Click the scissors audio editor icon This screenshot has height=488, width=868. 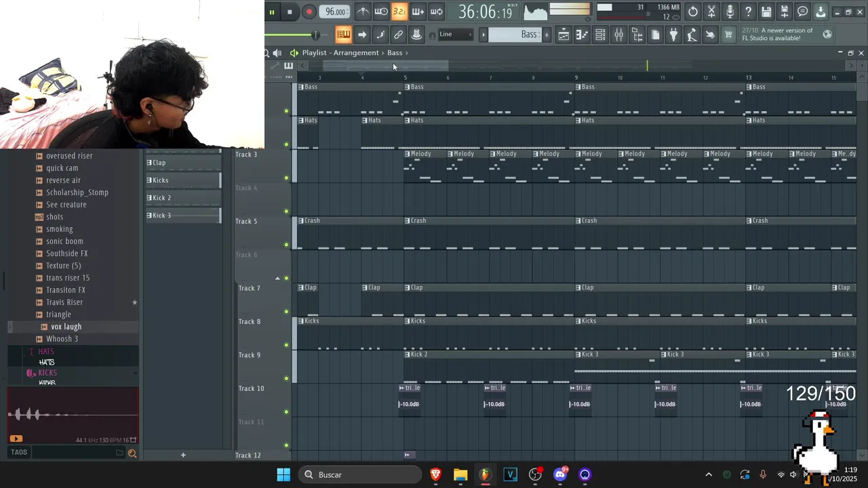pos(711,12)
